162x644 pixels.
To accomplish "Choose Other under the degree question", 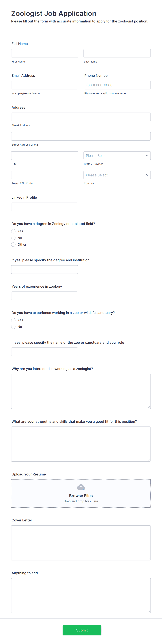I will pyautogui.click(x=13, y=244).
